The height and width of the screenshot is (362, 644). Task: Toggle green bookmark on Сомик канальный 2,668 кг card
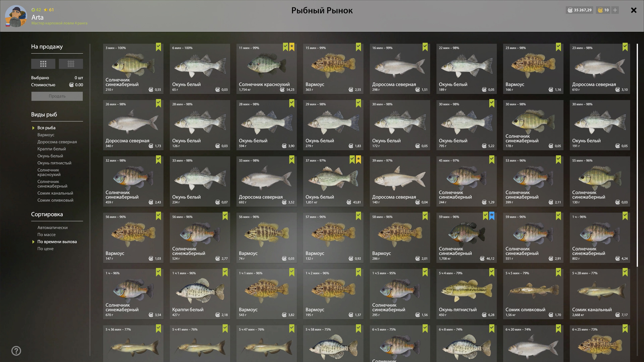(x=625, y=272)
